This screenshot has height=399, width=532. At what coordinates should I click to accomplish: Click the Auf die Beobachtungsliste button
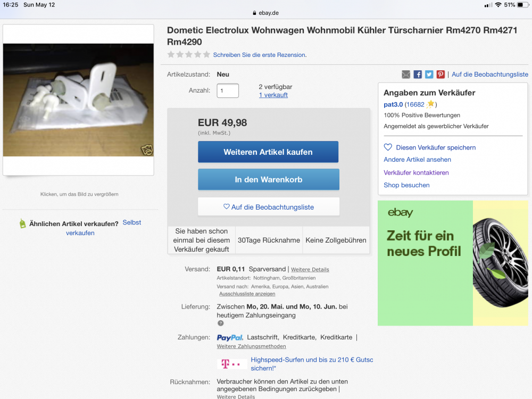tap(268, 206)
